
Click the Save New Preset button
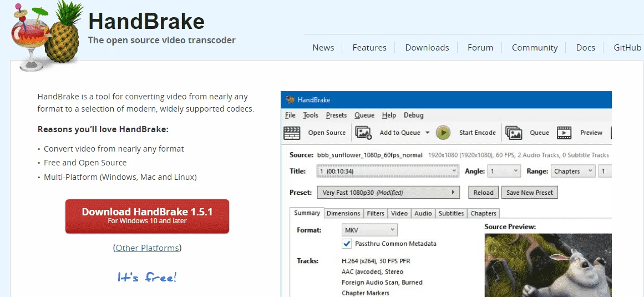529,192
